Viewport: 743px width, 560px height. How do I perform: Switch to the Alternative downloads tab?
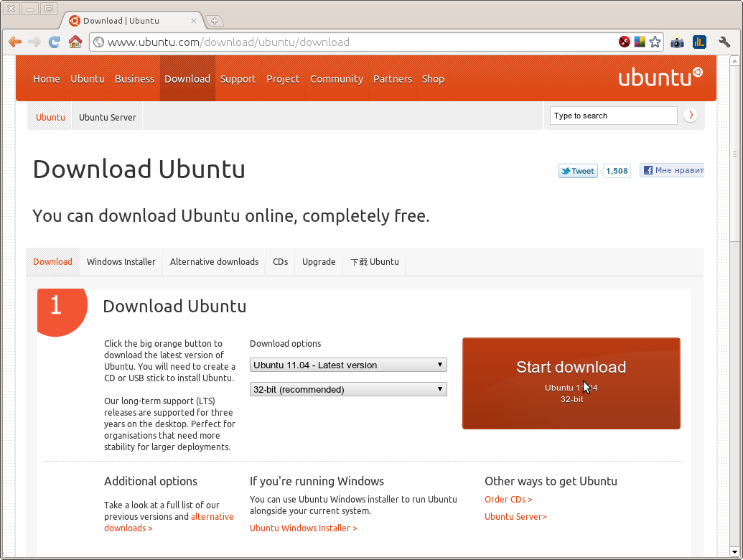click(x=214, y=261)
